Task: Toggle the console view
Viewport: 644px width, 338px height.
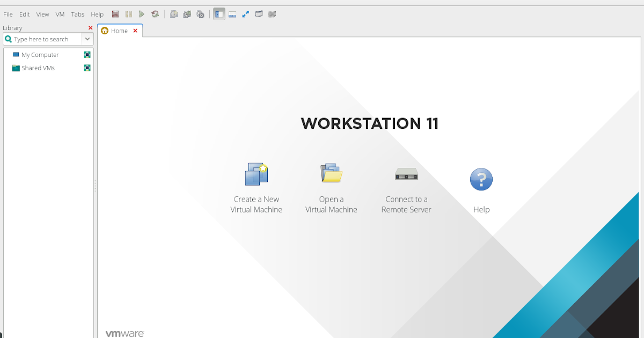Action: (x=272, y=14)
